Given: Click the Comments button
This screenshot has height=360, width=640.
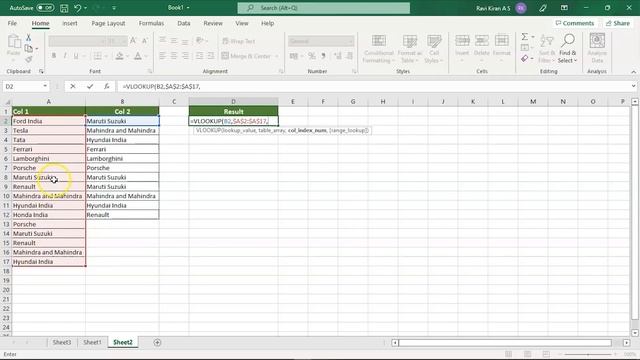Looking at the screenshot, I should point(575,23).
